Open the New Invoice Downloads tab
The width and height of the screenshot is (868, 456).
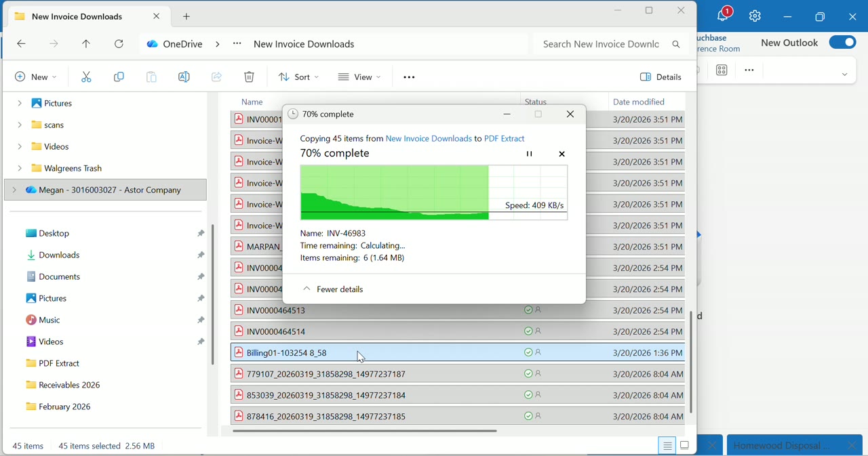[78, 16]
